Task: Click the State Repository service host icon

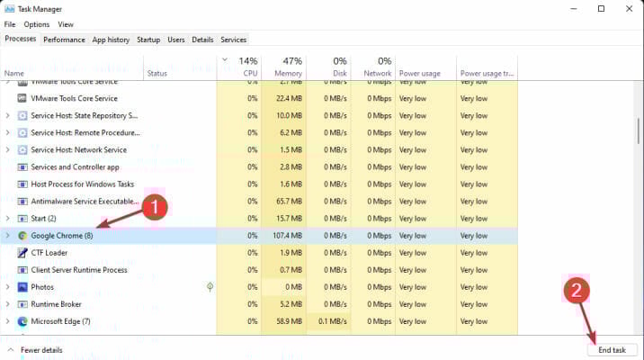Action: 22,115
